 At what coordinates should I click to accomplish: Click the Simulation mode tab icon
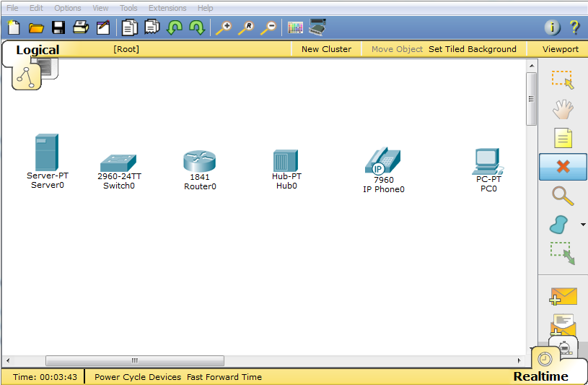tap(565, 347)
